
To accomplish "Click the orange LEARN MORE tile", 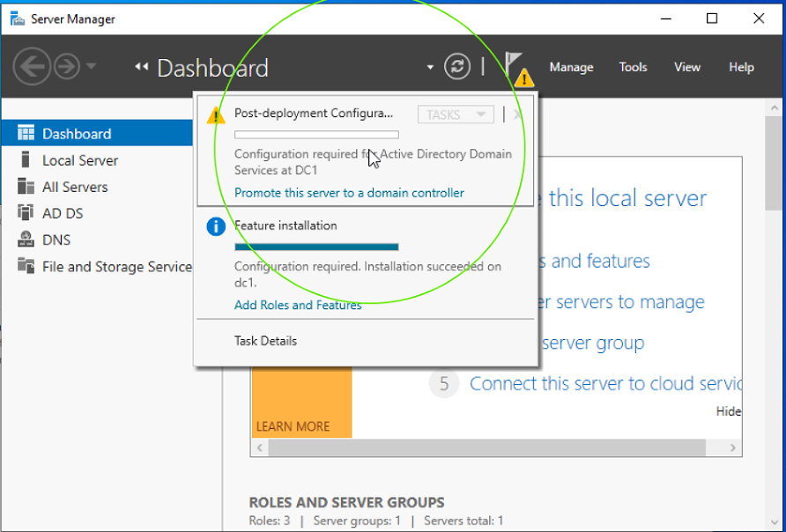I will point(301,403).
